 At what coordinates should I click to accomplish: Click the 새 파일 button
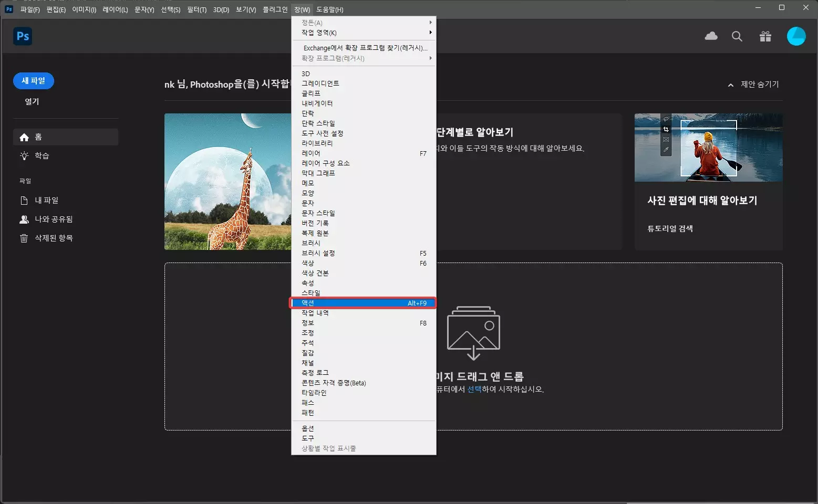tap(33, 80)
